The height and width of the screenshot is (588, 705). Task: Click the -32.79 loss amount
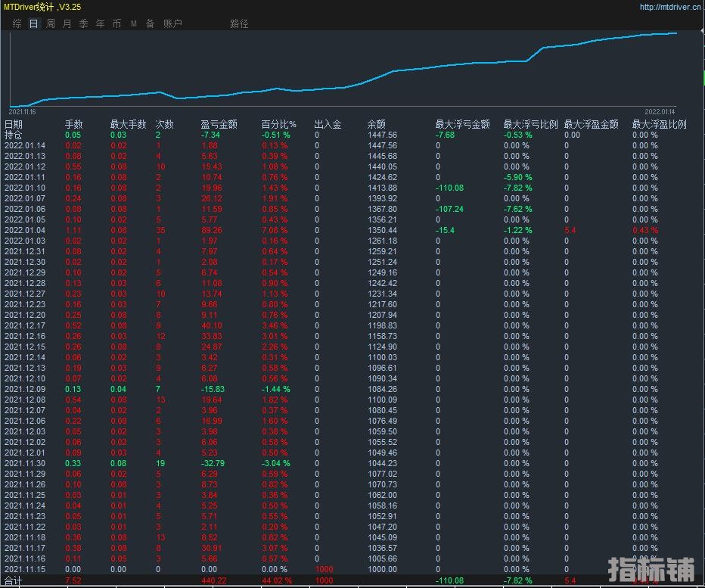tap(213, 463)
